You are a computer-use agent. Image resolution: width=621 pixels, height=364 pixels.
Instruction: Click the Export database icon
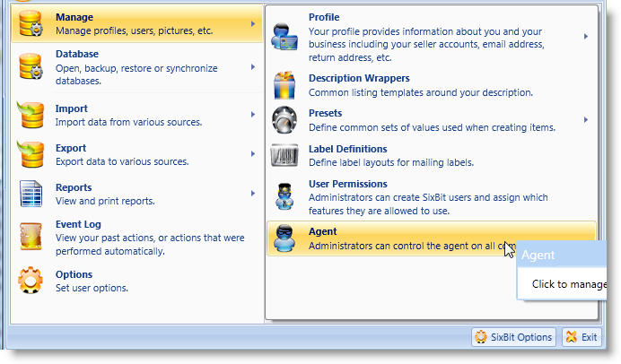click(31, 155)
